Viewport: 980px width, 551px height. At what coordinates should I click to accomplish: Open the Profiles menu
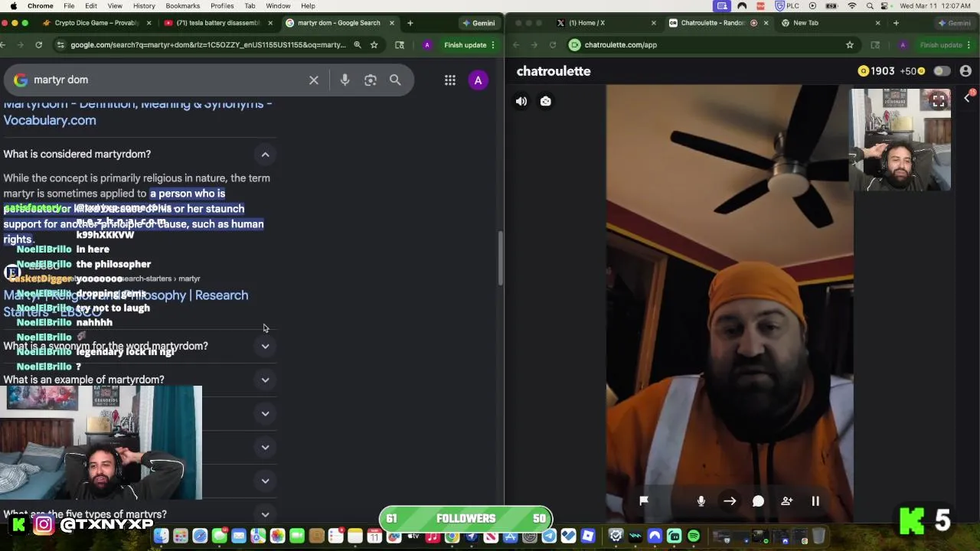click(x=222, y=5)
